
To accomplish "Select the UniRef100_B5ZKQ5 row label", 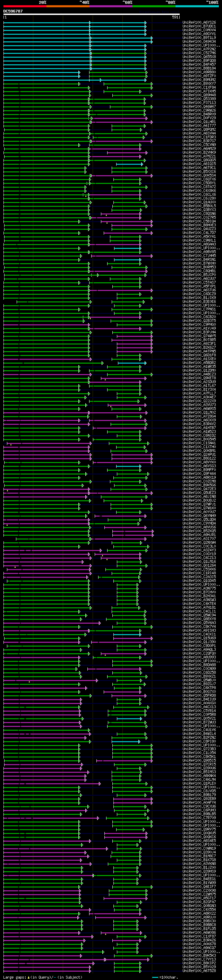I will (x=199, y=531).
